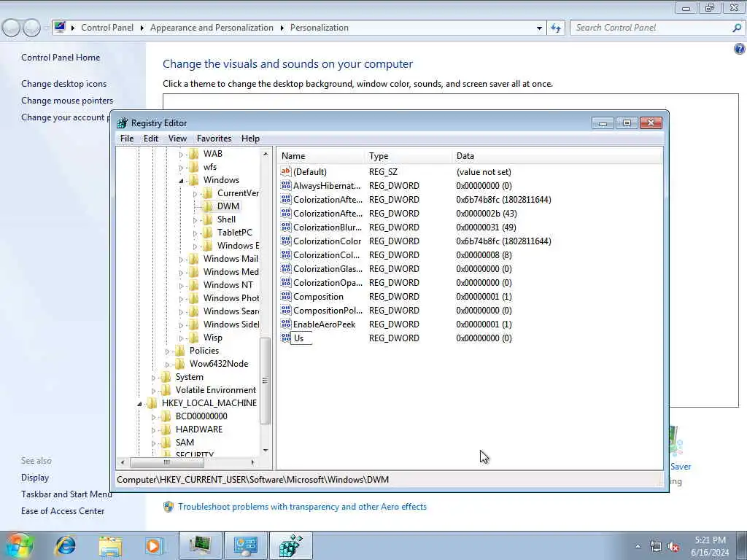
Task: Expand the Wow6432Node key
Action: pyautogui.click(x=167, y=365)
